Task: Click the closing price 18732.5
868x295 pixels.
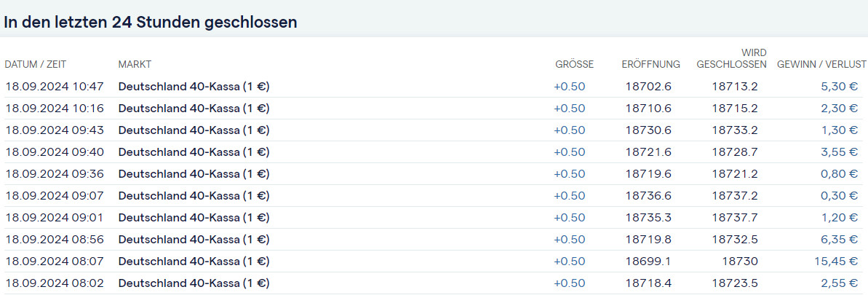Action: 735,240
